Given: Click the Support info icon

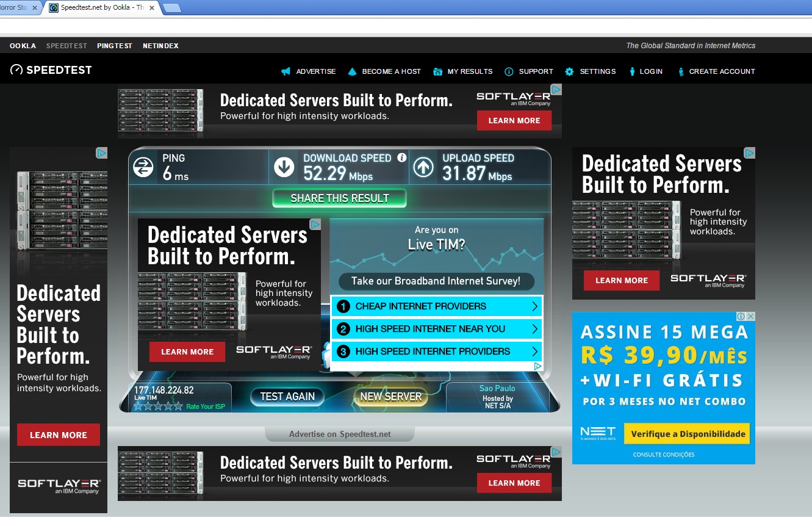Looking at the screenshot, I should pos(509,71).
